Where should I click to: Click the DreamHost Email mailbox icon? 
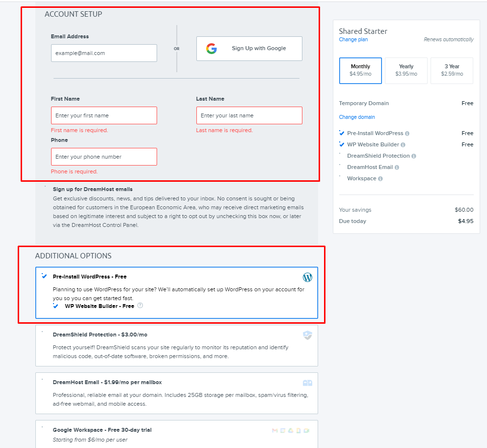[x=307, y=383]
